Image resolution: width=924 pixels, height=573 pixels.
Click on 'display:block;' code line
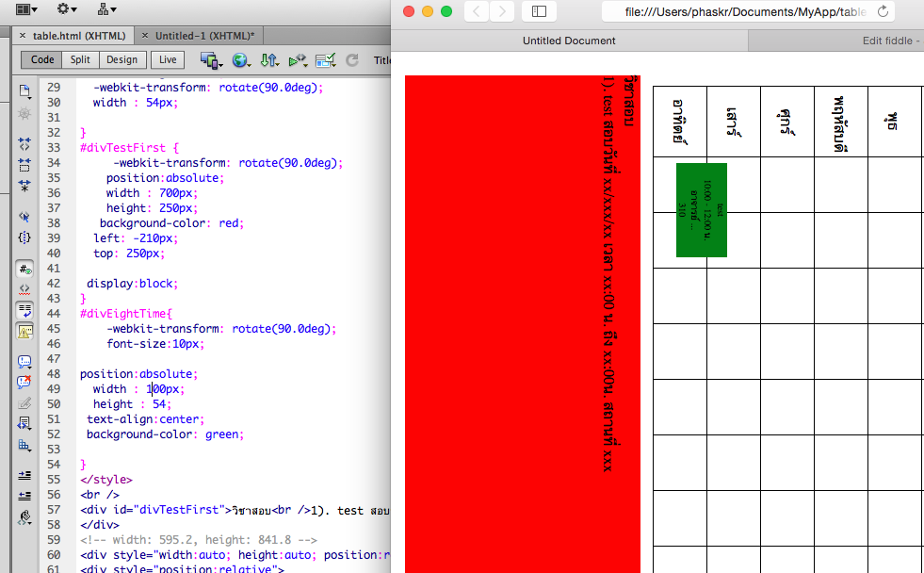pyautogui.click(x=132, y=284)
